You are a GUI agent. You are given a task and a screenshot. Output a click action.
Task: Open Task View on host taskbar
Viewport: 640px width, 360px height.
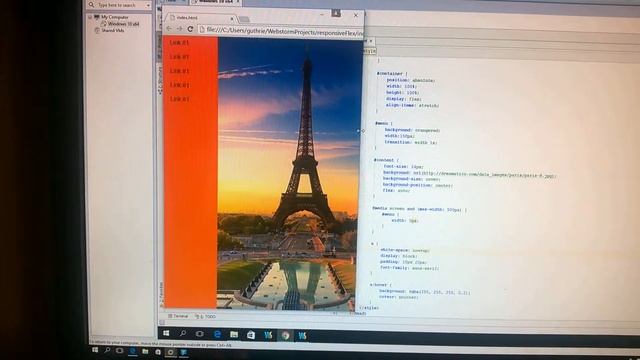pyautogui.click(x=119, y=351)
